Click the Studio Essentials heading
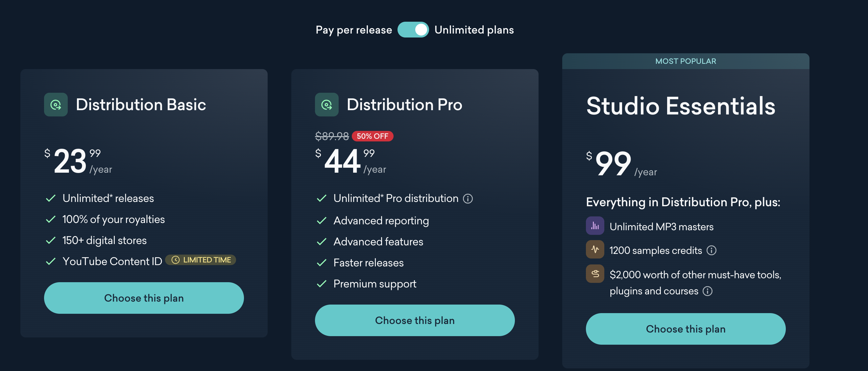The image size is (868, 371). 681,106
